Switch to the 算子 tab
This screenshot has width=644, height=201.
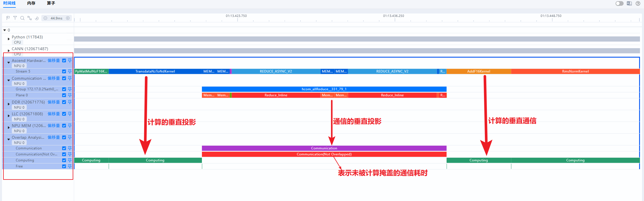[51, 3]
